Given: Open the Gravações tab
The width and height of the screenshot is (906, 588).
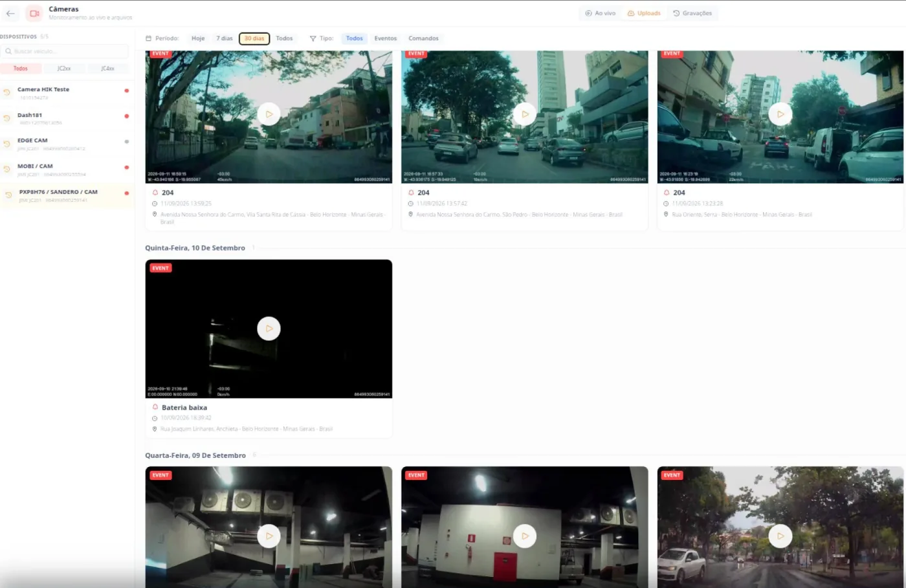Looking at the screenshot, I should coord(692,13).
